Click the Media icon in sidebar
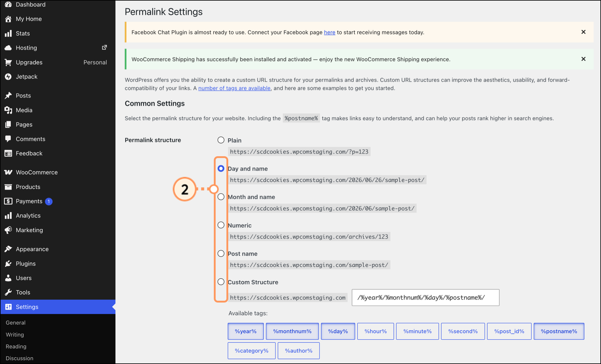The image size is (601, 364). tap(8, 110)
